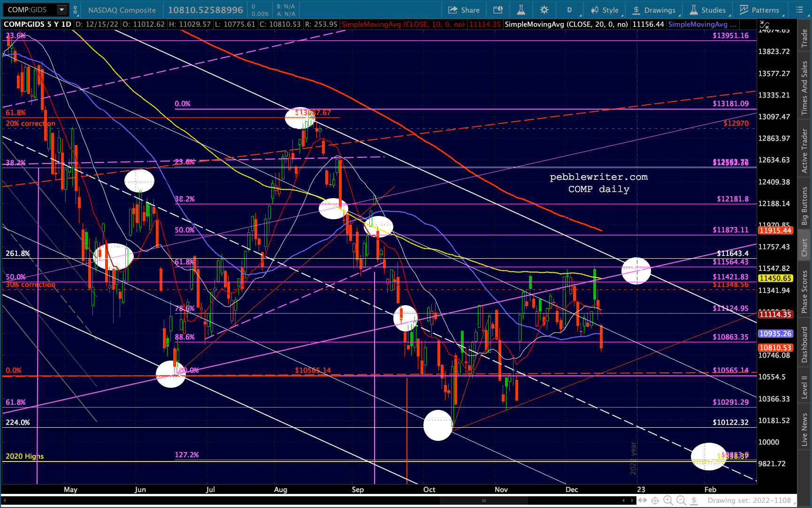Switch to the Trade sidebar tab
The width and height of the screenshot is (812, 508).
coord(804,38)
